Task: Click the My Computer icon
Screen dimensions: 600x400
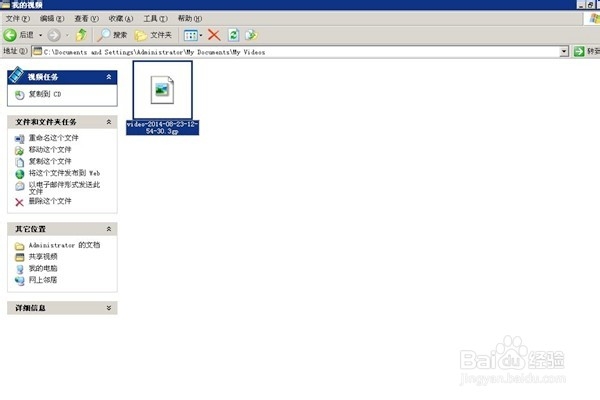Action: click(20, 269)
